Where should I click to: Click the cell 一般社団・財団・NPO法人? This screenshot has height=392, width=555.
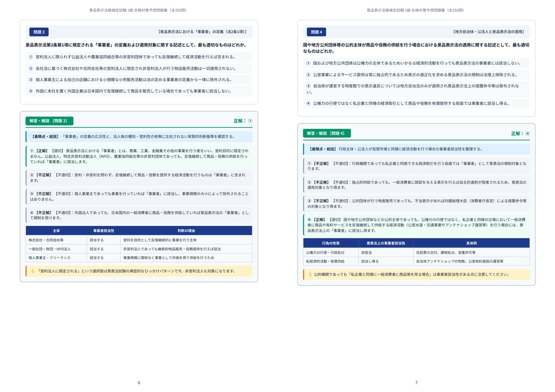56,249
